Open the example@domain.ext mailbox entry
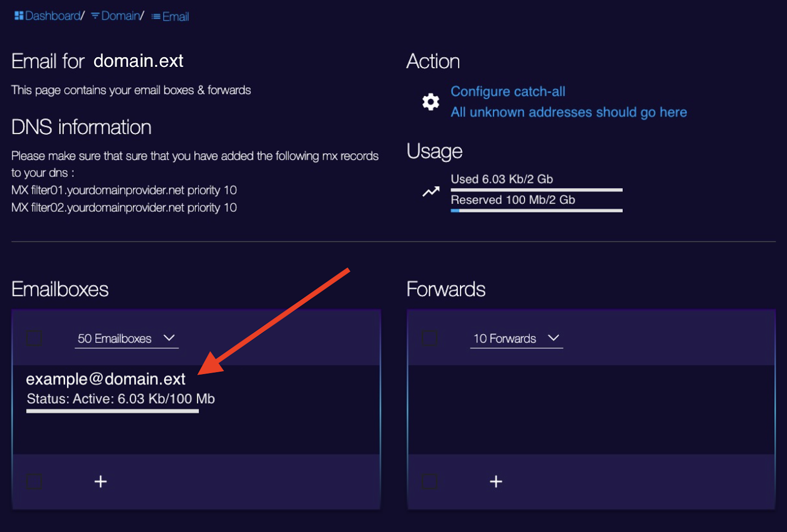Image resolution: width=787 pixels, height=532 pixels. pyautogui.click(x=106, y=379)
